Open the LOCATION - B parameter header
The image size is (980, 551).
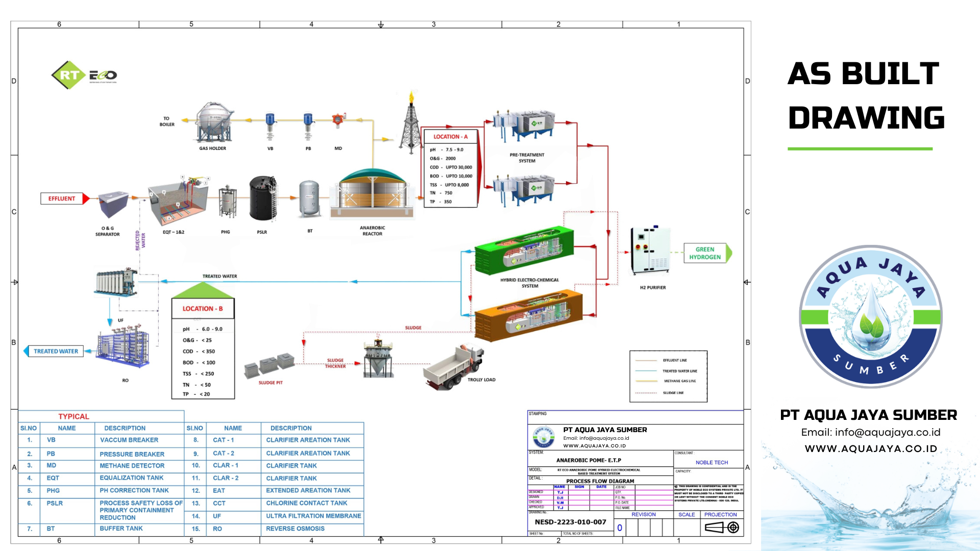[203, 309]
